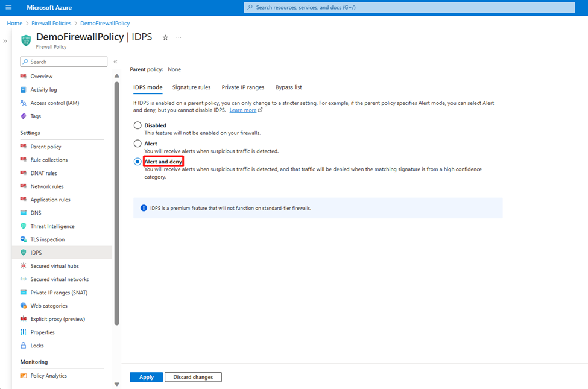Click the Microsoft Azure title link

[x=49, y=7]
